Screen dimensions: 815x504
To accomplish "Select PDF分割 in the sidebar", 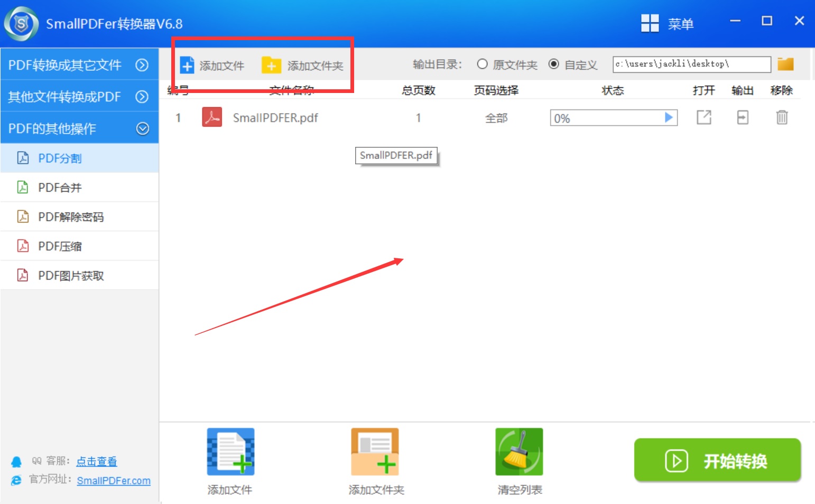I will (79, 158).
